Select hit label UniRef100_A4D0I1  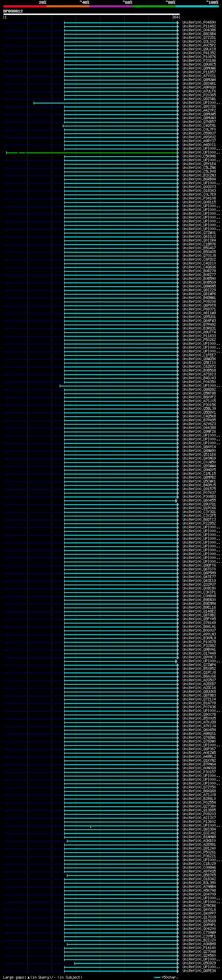coord(199,145)
